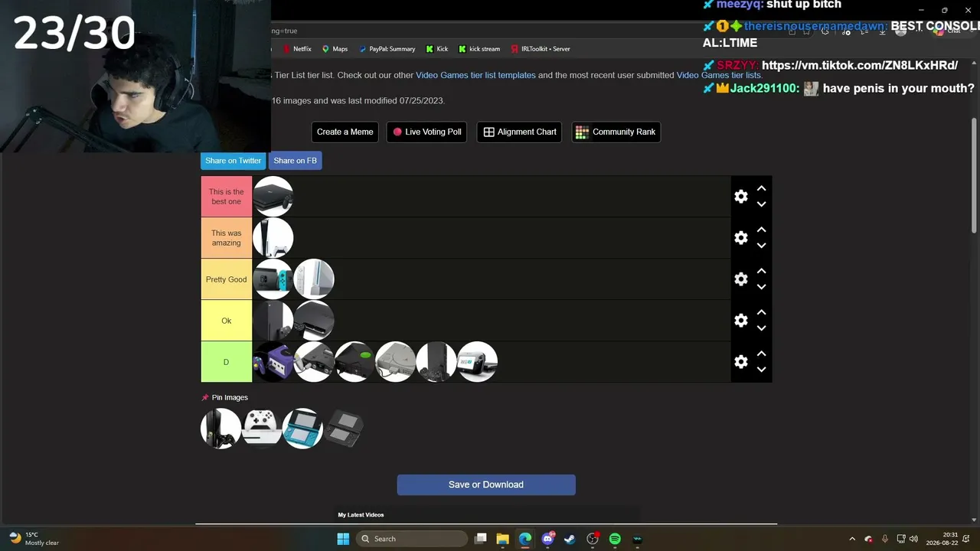Open settings gear for 'Pretty Good' tier
The image size is (980, 551).
pos(741,279)
